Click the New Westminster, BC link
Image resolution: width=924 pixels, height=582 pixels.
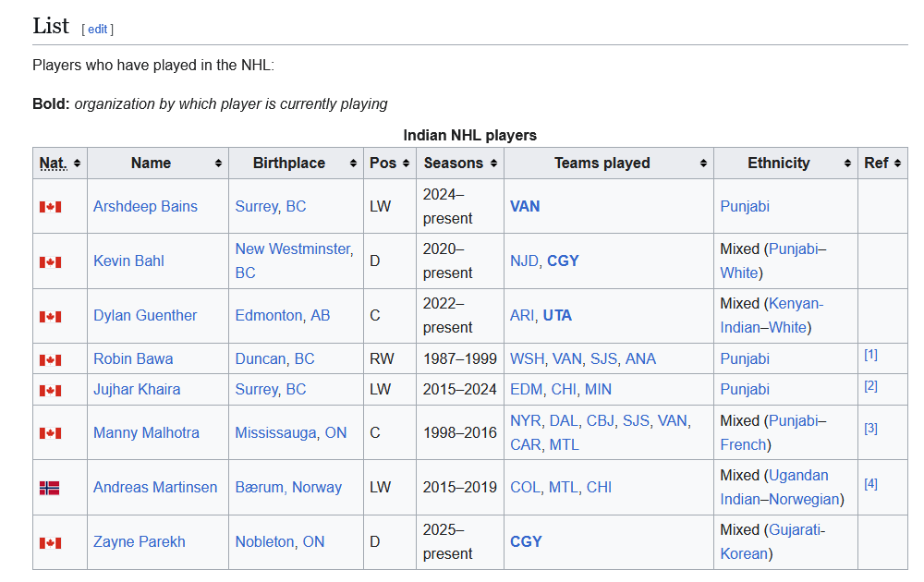(x=295, y=261)
